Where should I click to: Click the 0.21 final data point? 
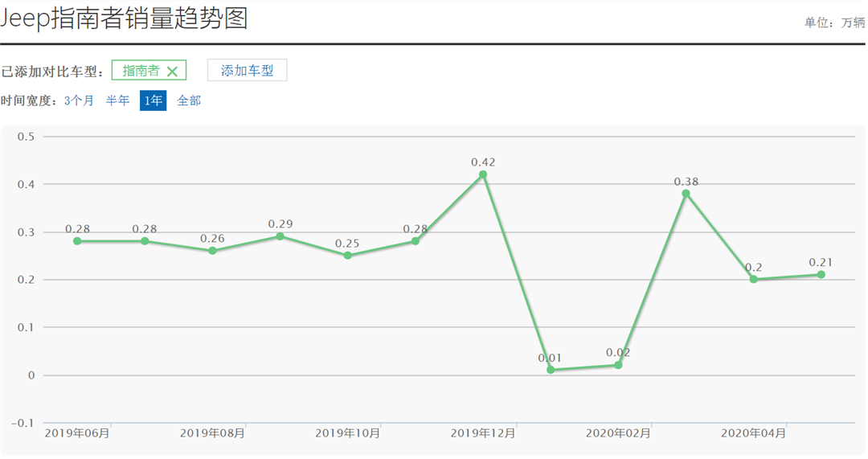(x=821, y=274)
